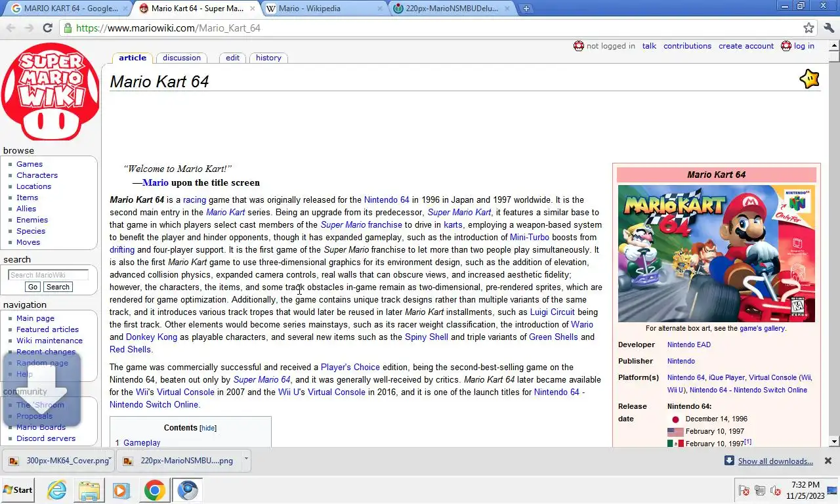
Task: Click the USA flag icon in release dates
Action: point(675,432)
